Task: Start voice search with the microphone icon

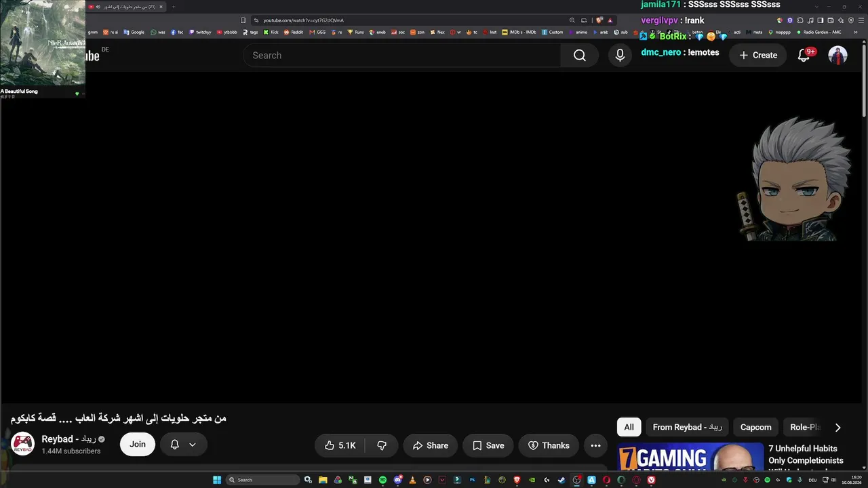Action: (x=620, y=56)
